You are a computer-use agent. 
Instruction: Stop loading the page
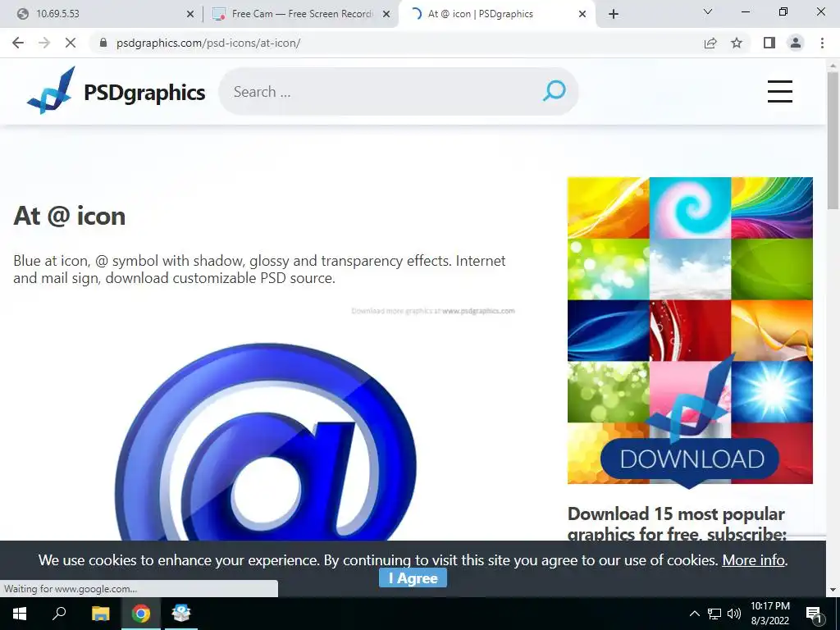pos(71,43)
